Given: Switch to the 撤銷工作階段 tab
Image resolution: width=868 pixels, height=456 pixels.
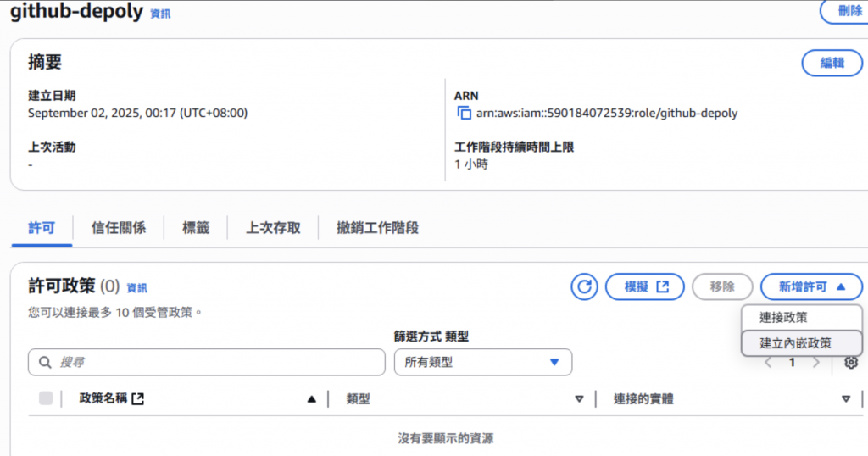Looking at the screenshot, I should [377, 228].
